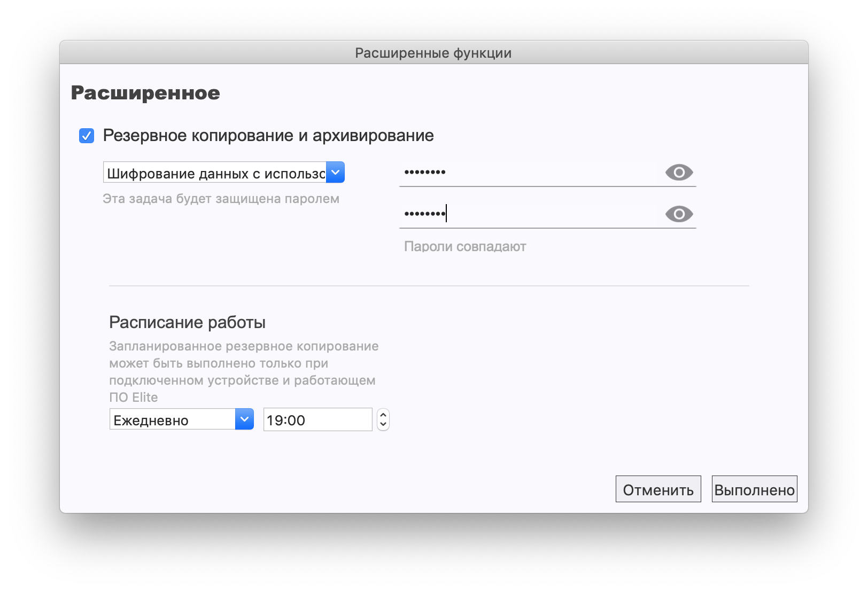Show the first password using eye icon
Viewport: 868px width, 592px height.
pyautogui.click(x=679, y=173)
